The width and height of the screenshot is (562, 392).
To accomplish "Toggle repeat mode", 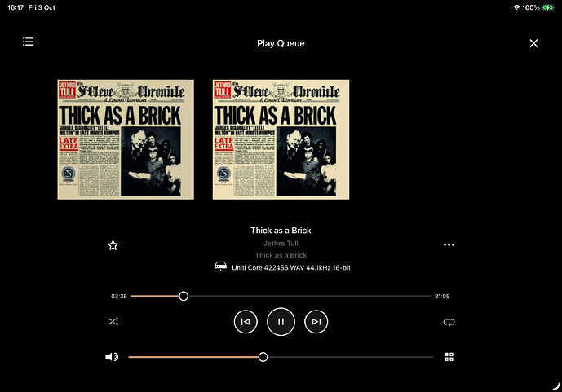I will click(x=449, y=322).
